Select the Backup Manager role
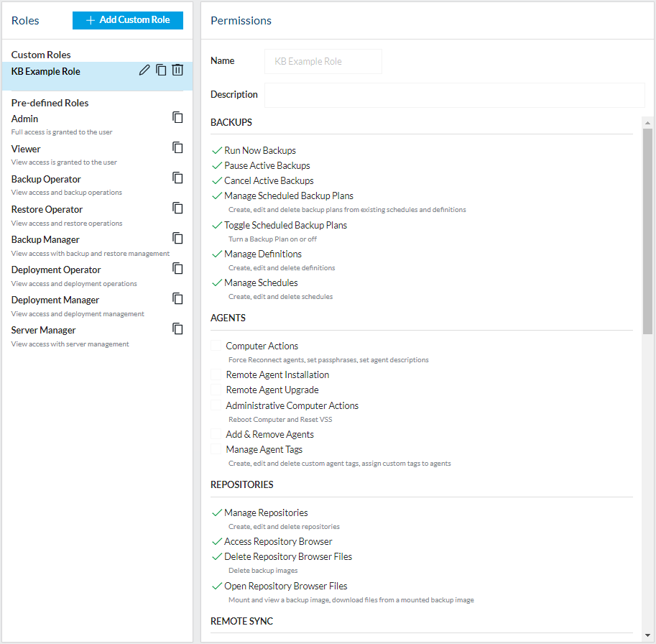Image resolution: width=656 pixels, height=644 pixels. coord(45,239)
